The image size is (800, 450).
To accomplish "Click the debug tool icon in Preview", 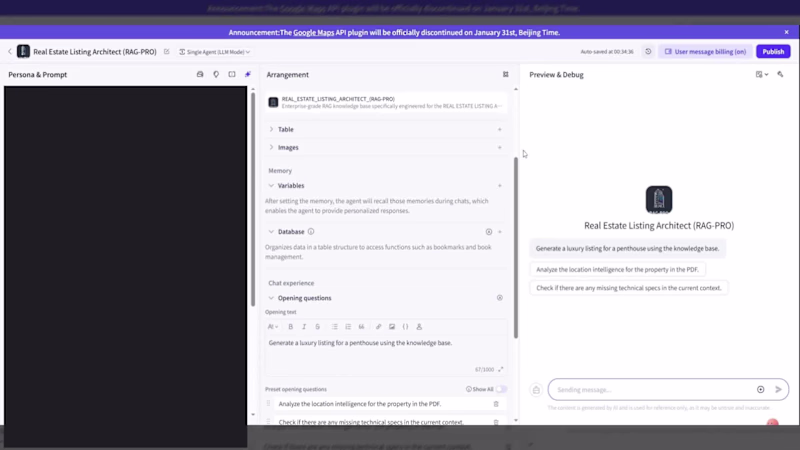I will click(780, 74).
